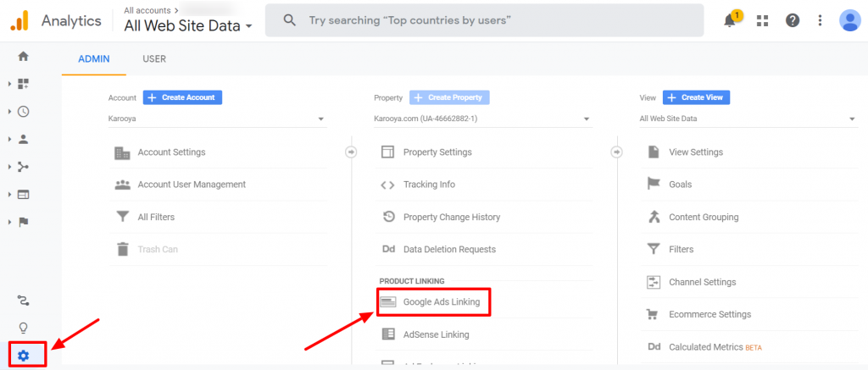Open Realtime clock icon in sidebar
This screenshot has height=370, width=868.
[x=23, y=112]
